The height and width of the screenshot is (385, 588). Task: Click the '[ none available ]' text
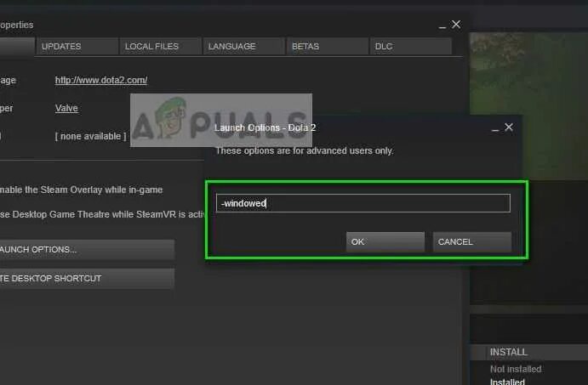(91, 136)
